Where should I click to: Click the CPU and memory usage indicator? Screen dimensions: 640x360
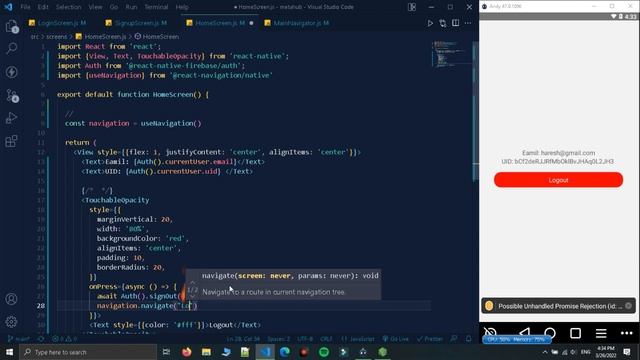(x=516, y=340)
